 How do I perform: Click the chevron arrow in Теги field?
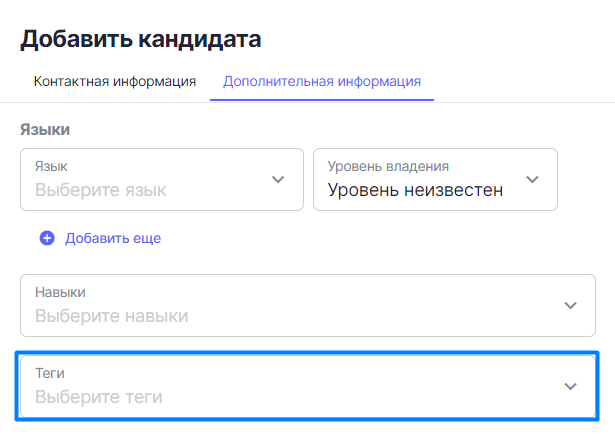tap(570, 386)
